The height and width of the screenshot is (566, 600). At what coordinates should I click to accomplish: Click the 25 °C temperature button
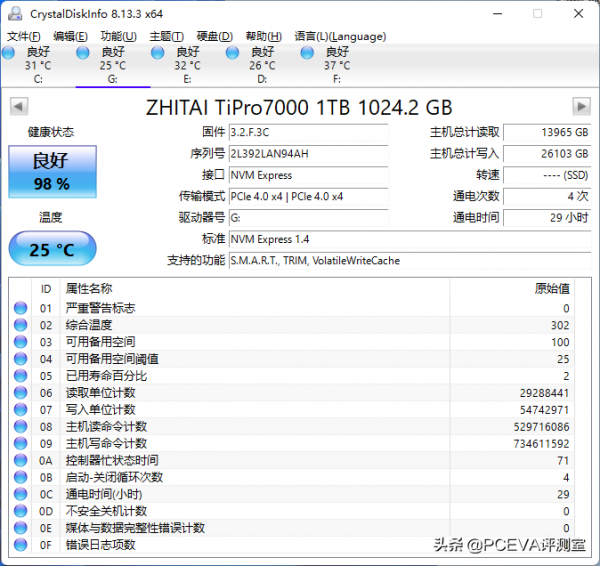[x=52, y=248]
